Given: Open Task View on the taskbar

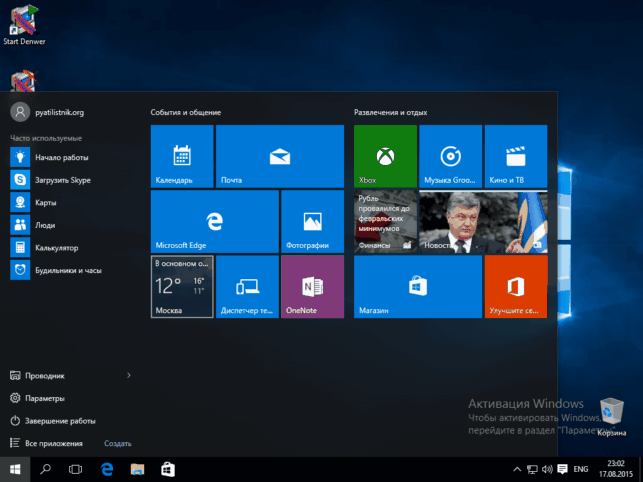Looking at the screenshot, I should tap(75, 469).
